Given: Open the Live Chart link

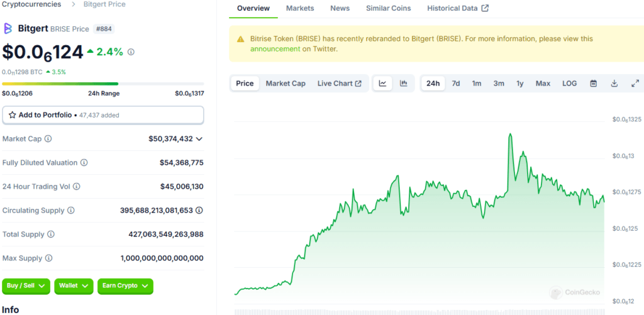Looking at the screenshot, I should point(339,84).
